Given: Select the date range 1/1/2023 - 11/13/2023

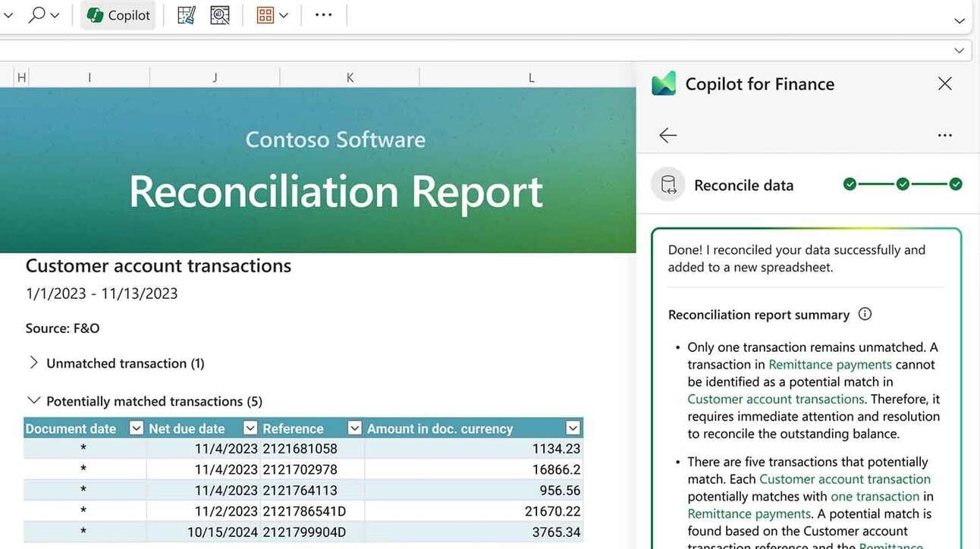Looking at the screenshot, I should point(102,293).
